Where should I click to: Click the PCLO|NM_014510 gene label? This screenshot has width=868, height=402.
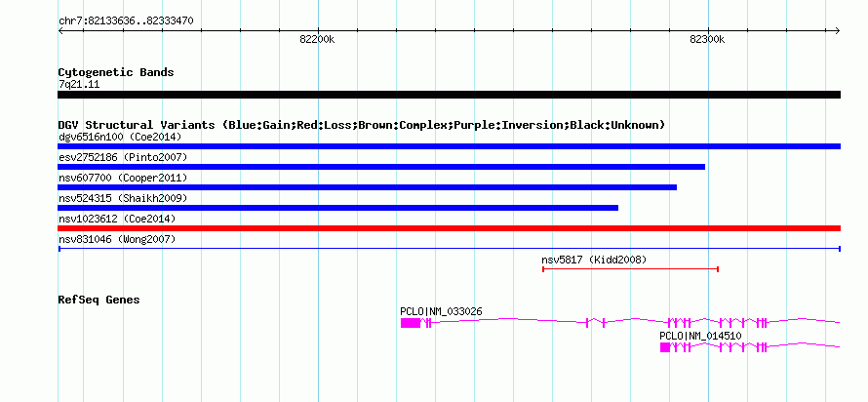[700, 336]
